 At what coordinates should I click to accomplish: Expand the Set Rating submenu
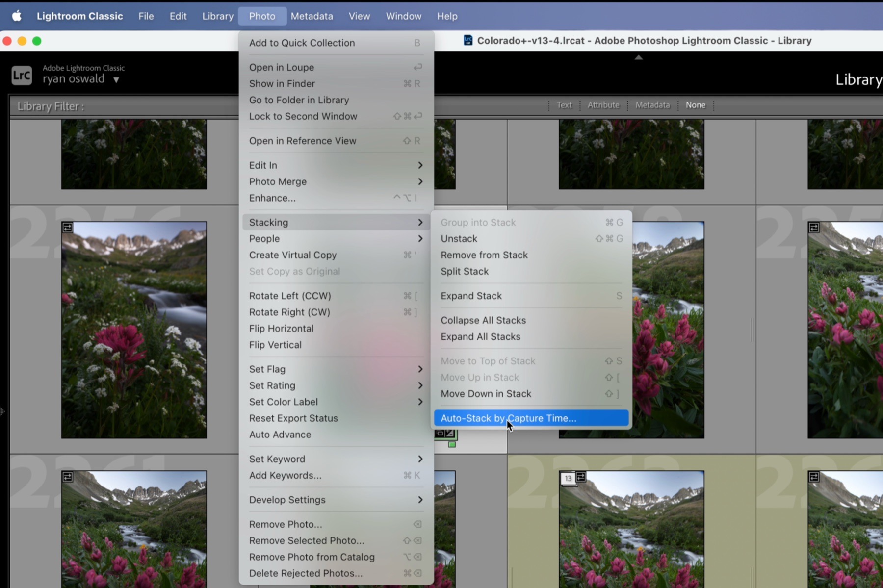click(336, 385)
